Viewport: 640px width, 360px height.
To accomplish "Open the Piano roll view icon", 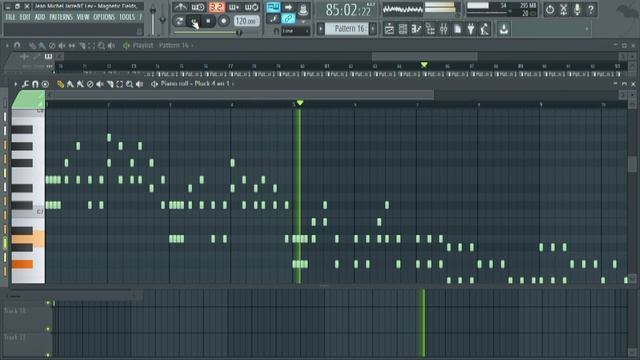I will tap(416, 29).
